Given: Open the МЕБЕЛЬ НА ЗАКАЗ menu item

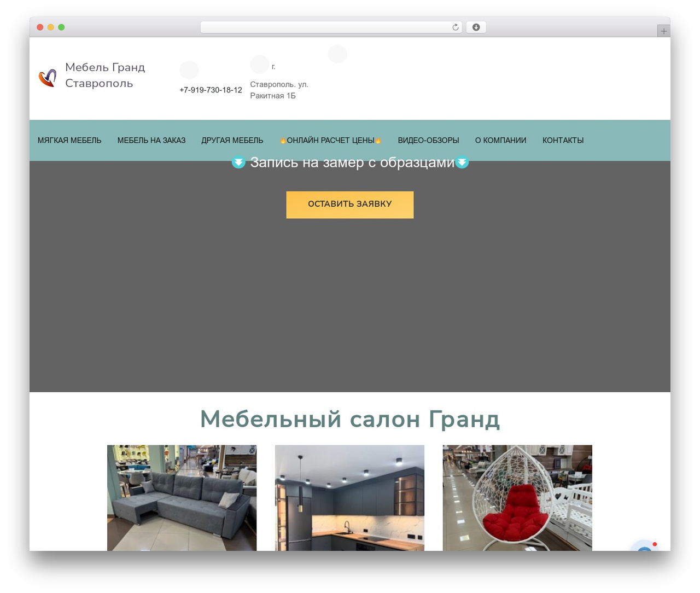Looking at the screenshot, I should coord(151,141).
